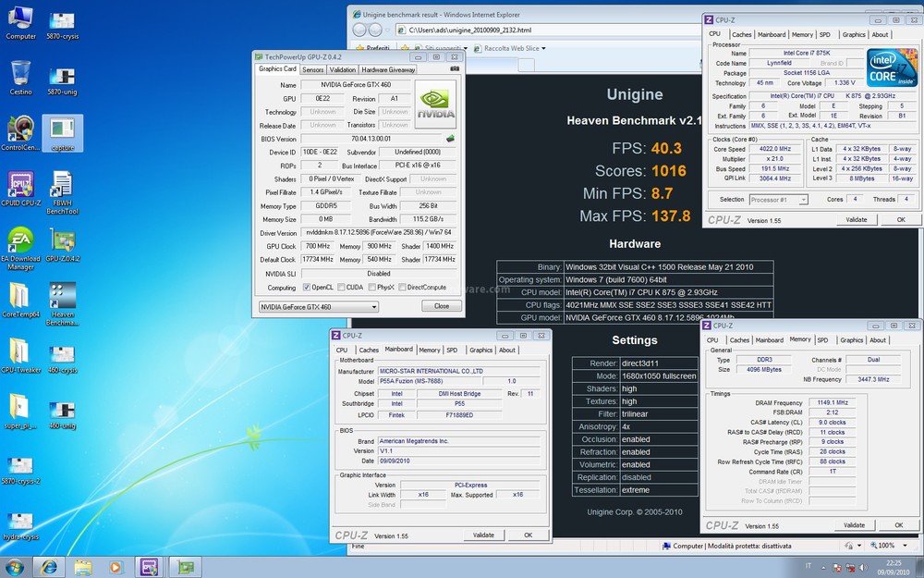Select the FBWH BenchTool desktop shortcut

pos(63,193)
